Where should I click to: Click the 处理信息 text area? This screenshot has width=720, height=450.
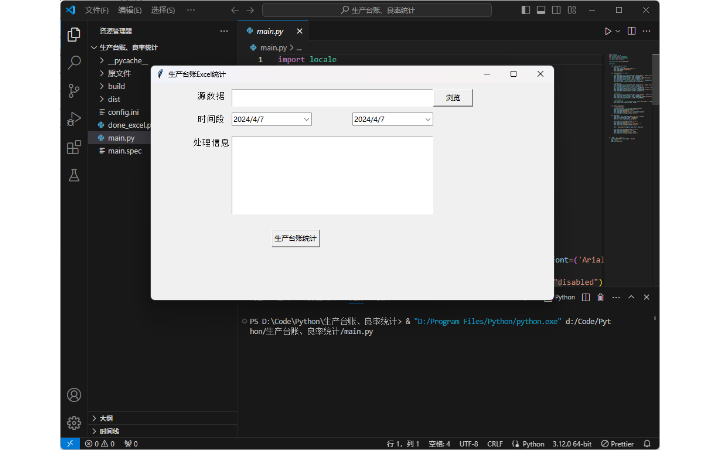332,175
